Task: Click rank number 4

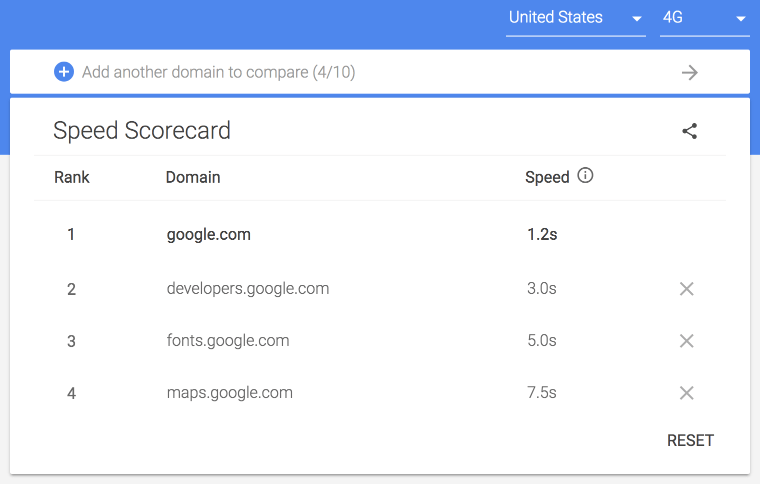Action: (x=71, y=393)
